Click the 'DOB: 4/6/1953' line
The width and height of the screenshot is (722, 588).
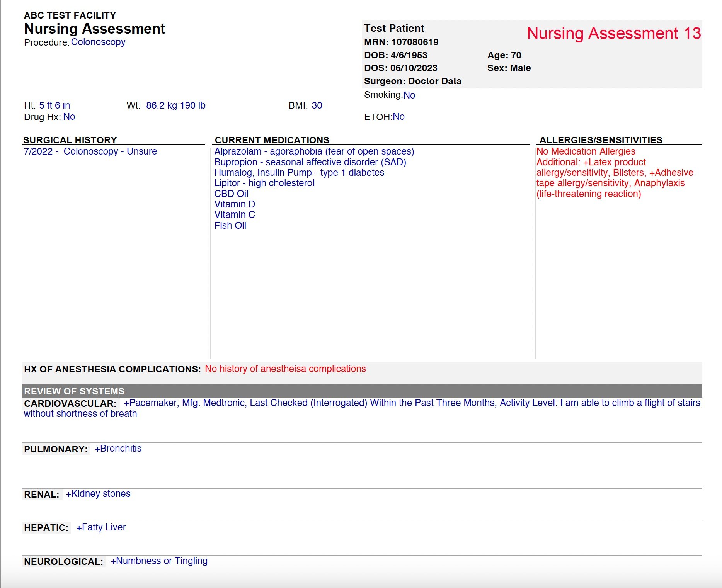click(395, 55)
